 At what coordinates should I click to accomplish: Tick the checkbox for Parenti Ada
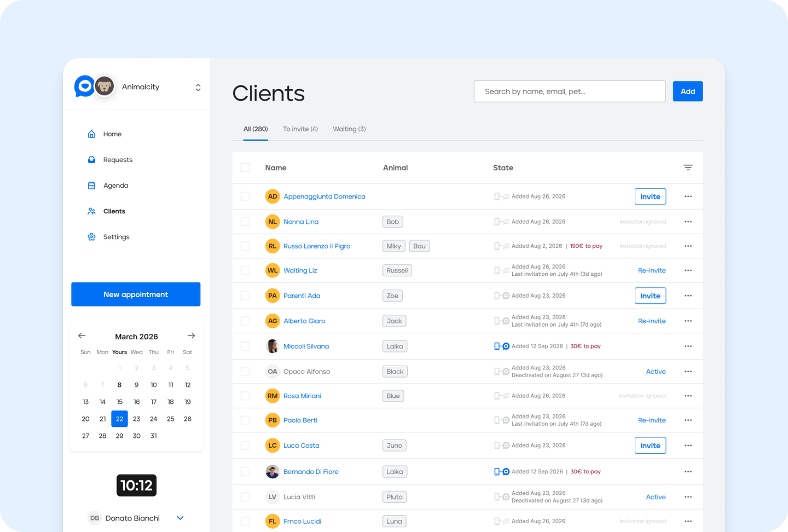coord(245,296)
